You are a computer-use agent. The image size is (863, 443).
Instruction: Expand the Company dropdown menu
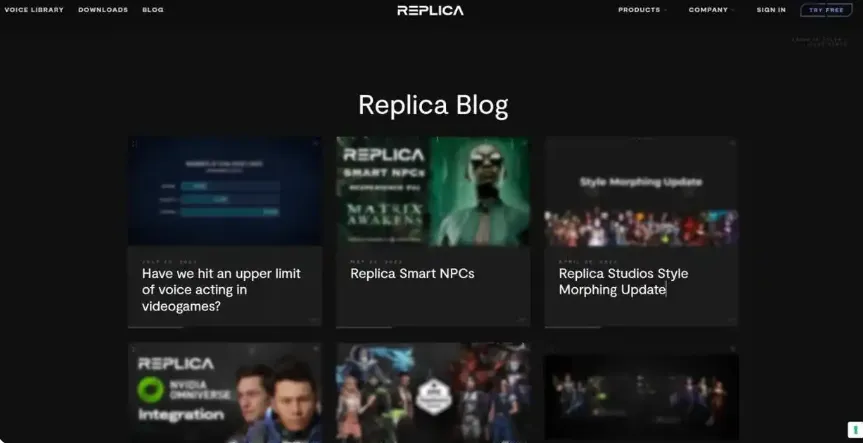click(x=711, y=10)
